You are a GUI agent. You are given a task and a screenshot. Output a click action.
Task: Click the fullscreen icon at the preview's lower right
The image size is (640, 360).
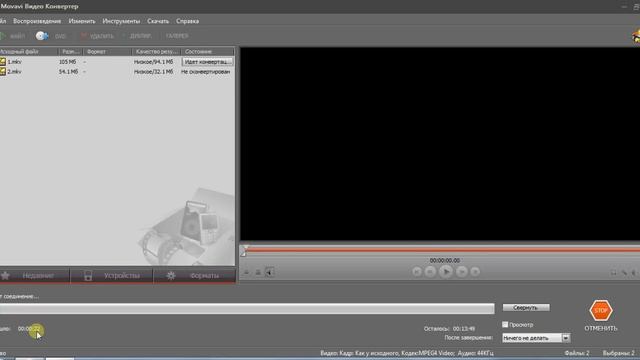[x=613, y=272]
